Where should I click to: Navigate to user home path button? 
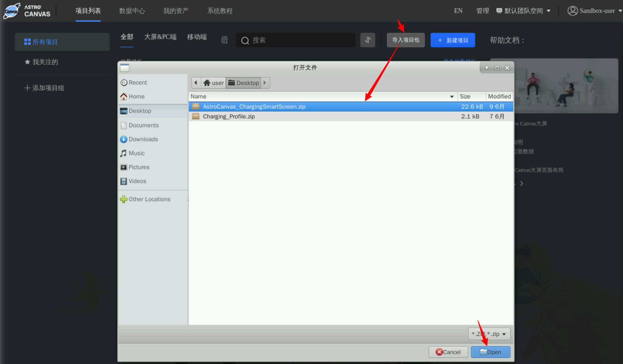tap(213, 83)
